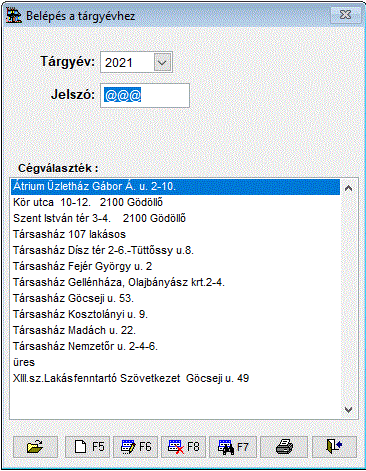The image size is (366, 471).
Task: Select Társasház Kosztolányi u. 9.
Action: [x=175, y=314]
